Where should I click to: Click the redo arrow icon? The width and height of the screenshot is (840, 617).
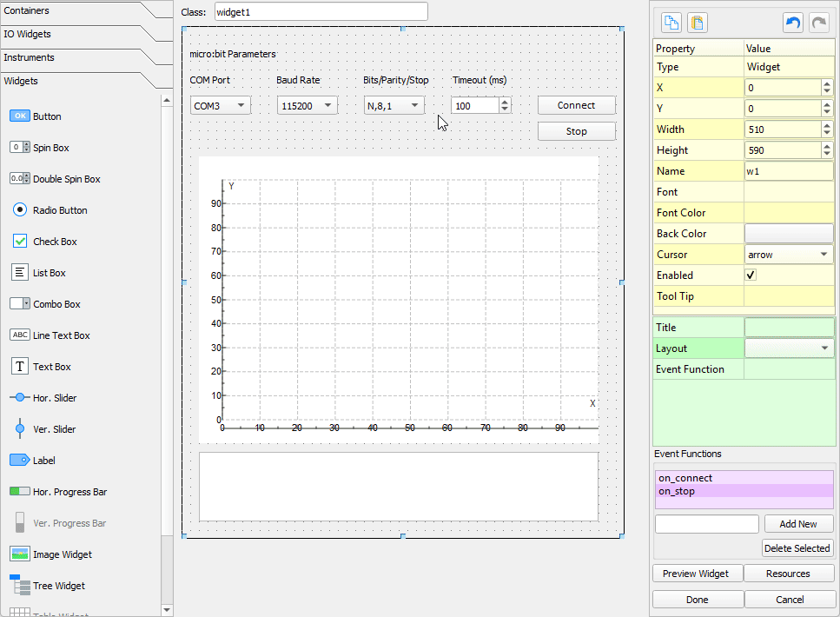[818, 23]
